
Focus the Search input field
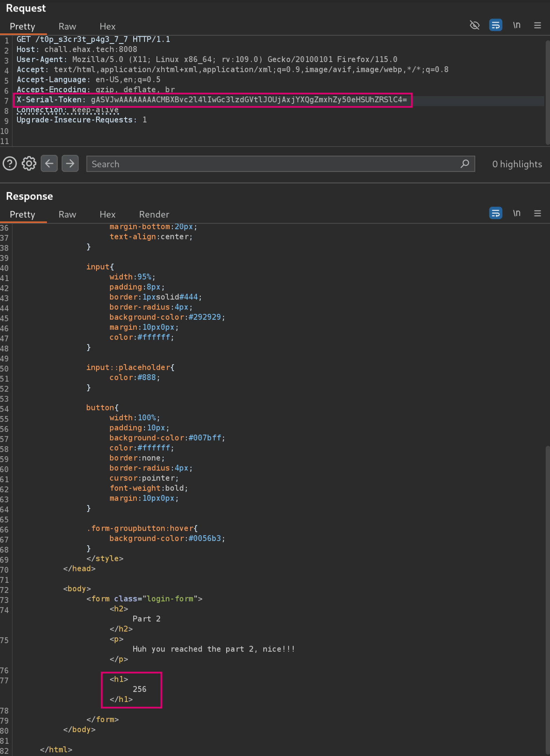pos(280,164)
